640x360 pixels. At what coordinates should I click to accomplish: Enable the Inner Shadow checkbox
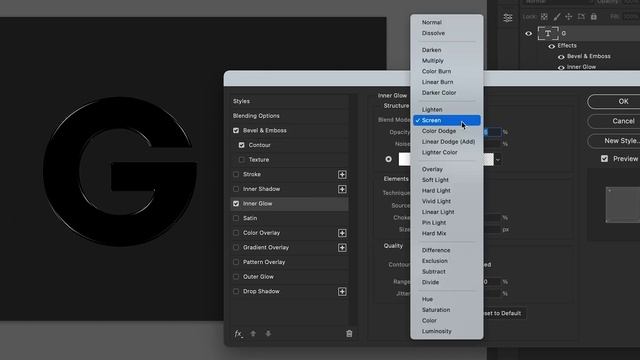tap(236, 189)
